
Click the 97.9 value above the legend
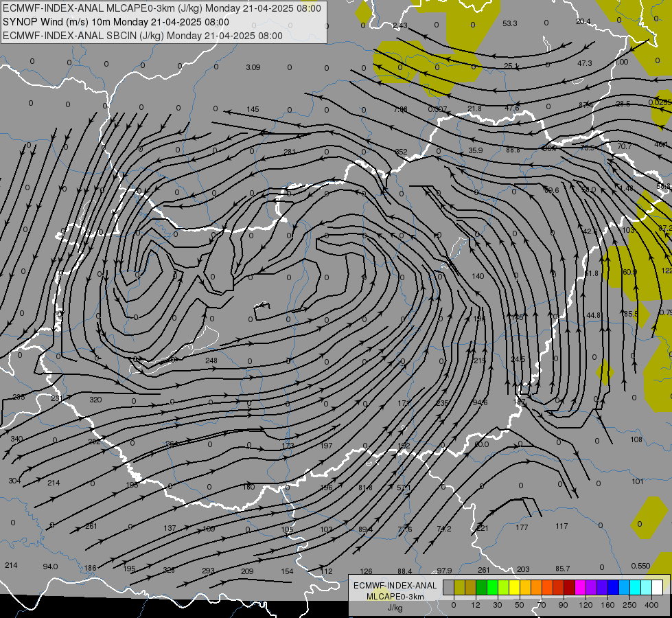(444, 571)
